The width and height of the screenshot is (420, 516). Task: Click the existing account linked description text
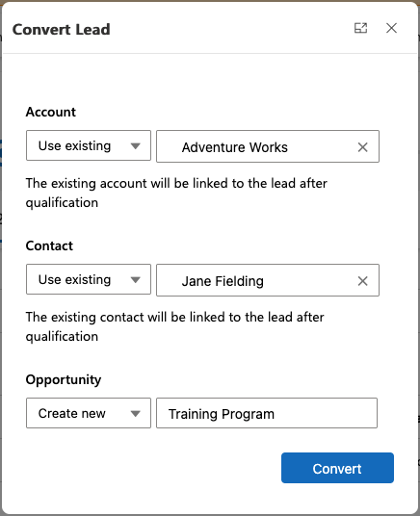pos(176,193)
